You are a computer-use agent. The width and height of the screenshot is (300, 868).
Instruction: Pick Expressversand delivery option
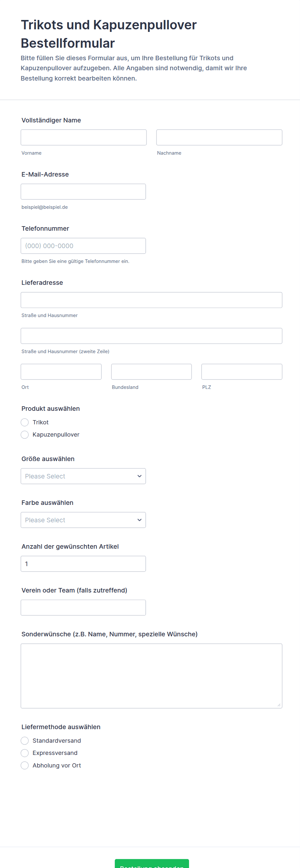[x=25, y=753]
